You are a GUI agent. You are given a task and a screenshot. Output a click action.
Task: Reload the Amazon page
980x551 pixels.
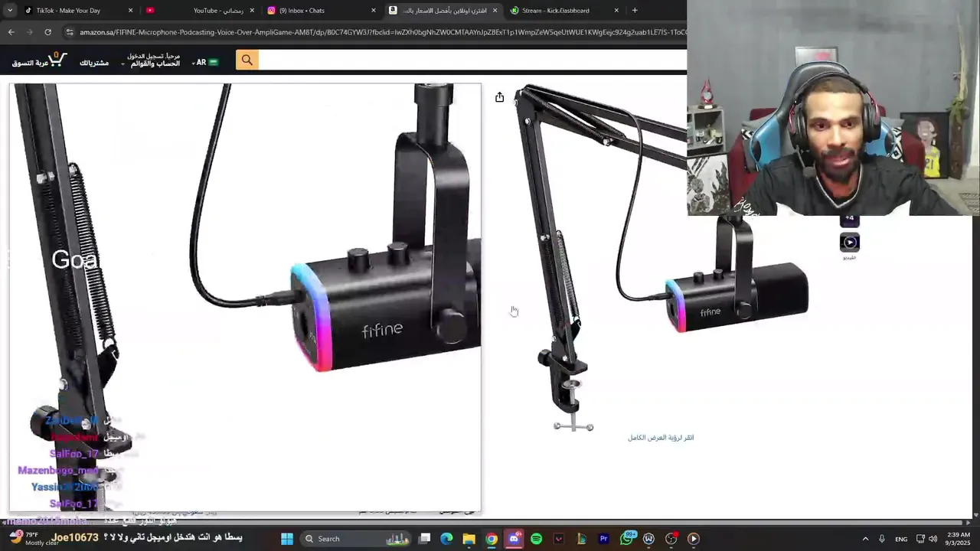(x=47, y=32)
